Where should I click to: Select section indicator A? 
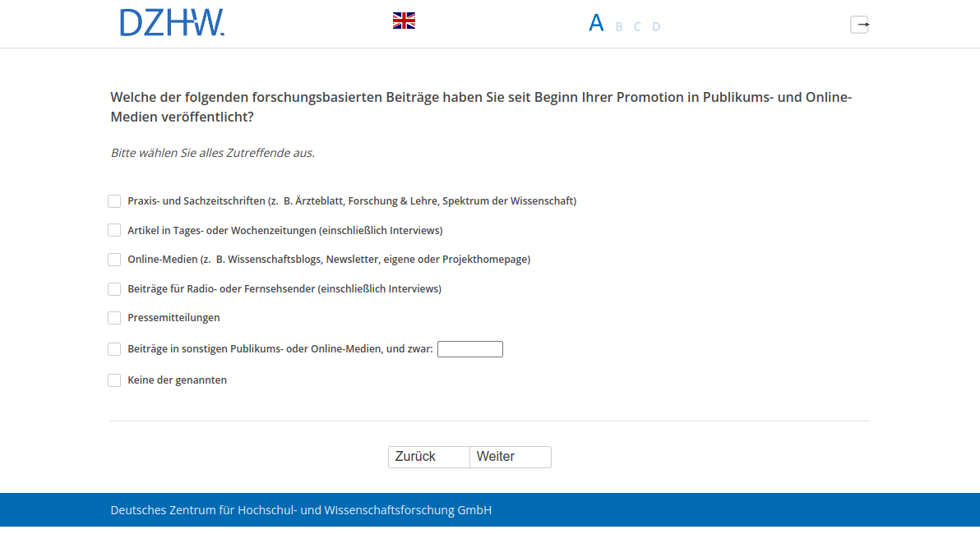pos(596,23)
